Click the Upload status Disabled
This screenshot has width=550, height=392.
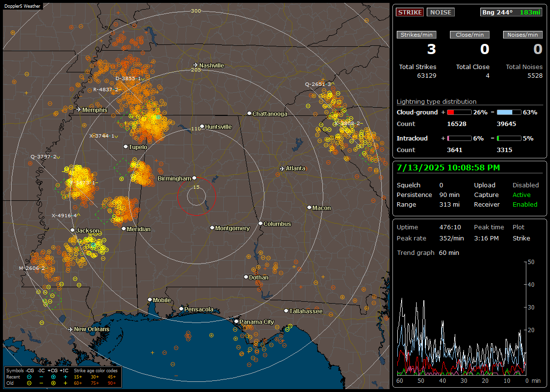[x=525, y=185]
